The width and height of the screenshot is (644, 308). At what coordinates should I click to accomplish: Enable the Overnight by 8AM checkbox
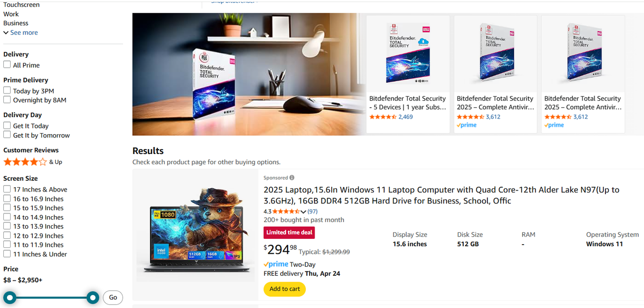[7, 99]
